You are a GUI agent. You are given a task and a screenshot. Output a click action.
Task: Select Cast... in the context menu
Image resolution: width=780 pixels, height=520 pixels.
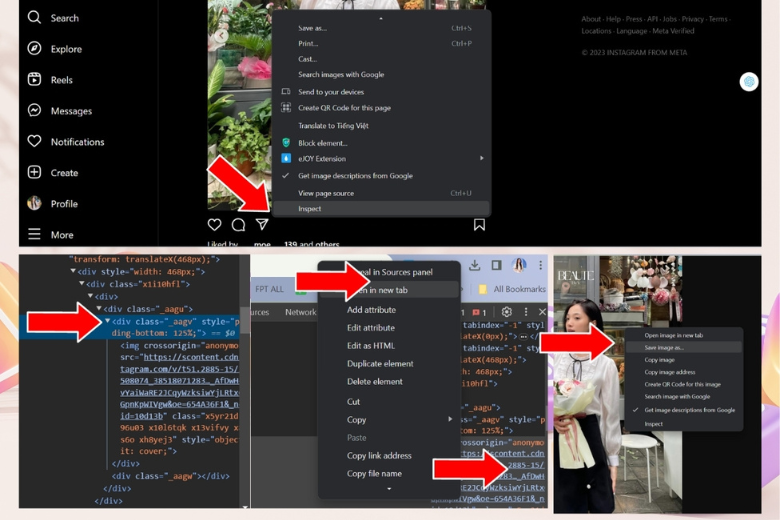[x=307, y=59]
